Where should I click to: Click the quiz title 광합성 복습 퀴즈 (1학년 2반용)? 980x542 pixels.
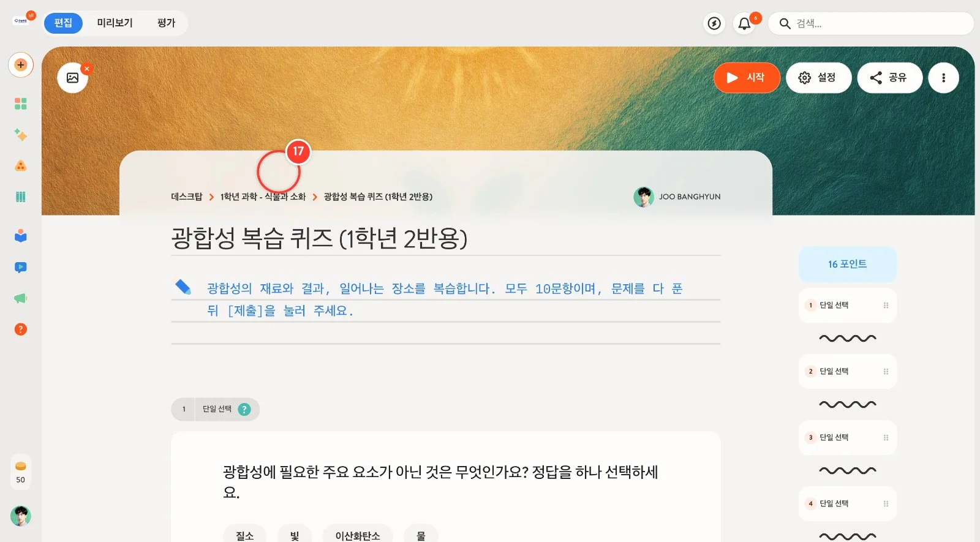319,238
